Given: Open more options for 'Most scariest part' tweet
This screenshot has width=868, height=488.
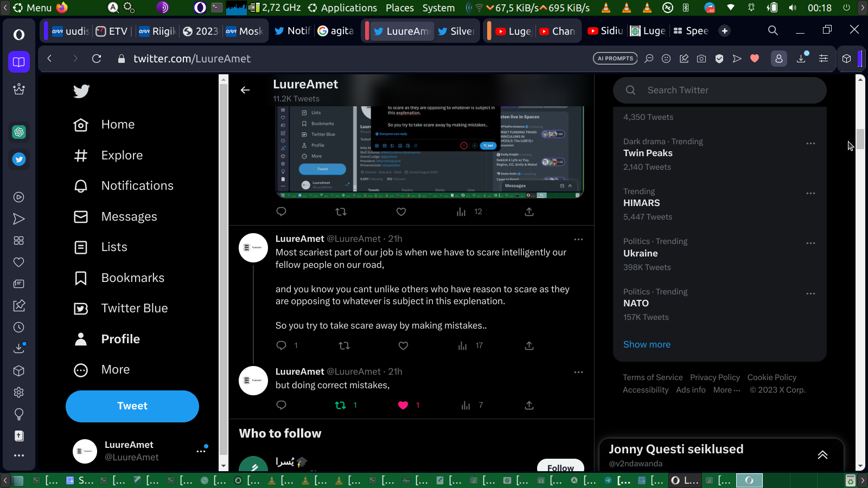Looking at the screenshot, I should point(578,239).
